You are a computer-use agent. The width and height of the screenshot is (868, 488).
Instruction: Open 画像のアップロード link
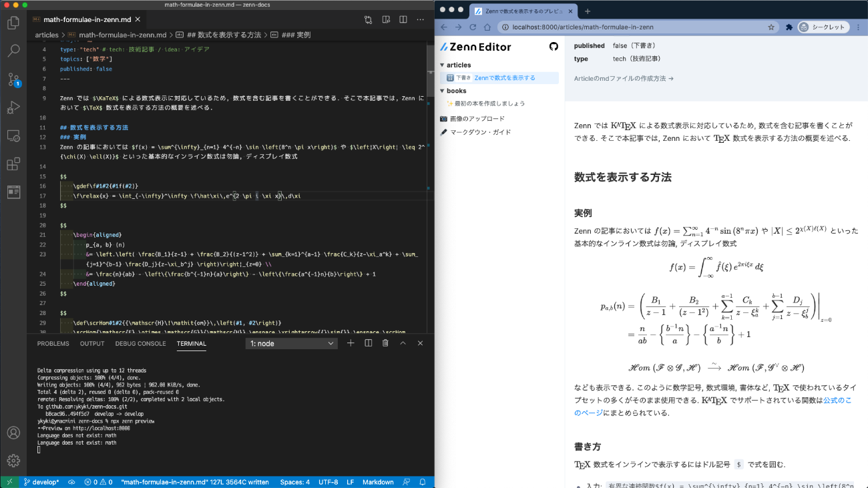click(471, 118)
